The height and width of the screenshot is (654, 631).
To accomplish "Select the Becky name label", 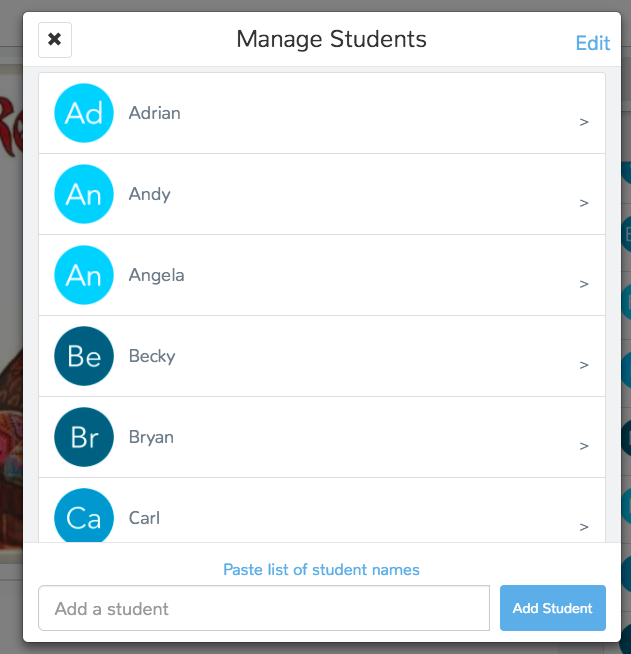I will coord(152,357).
